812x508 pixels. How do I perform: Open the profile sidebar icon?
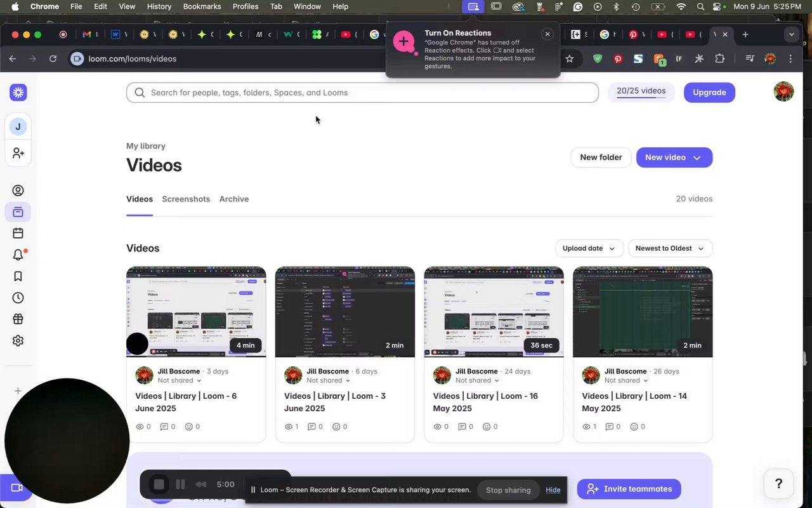click(x=18, y=190)
